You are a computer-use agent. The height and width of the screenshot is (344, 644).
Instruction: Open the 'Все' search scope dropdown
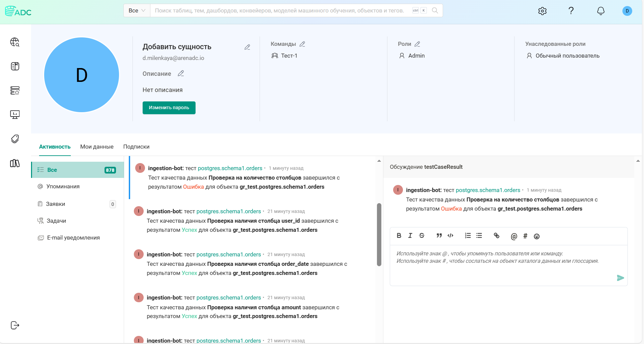[x=136, y=10]
